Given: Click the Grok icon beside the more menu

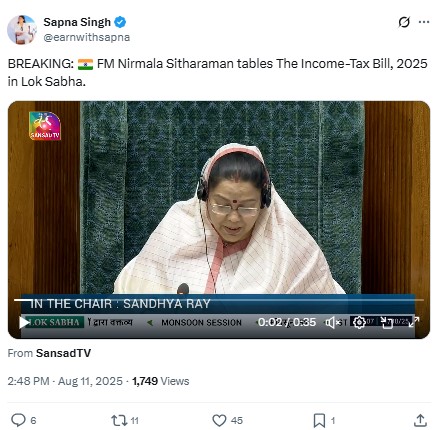Looking at the screenshot, I should click(x=404, y=22).
